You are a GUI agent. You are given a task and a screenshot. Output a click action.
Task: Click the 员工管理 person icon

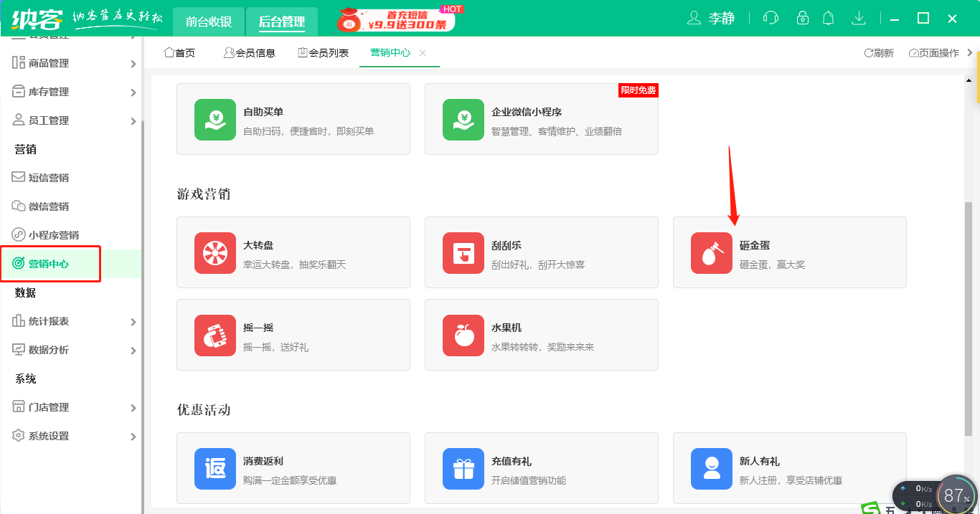(19, 120)
